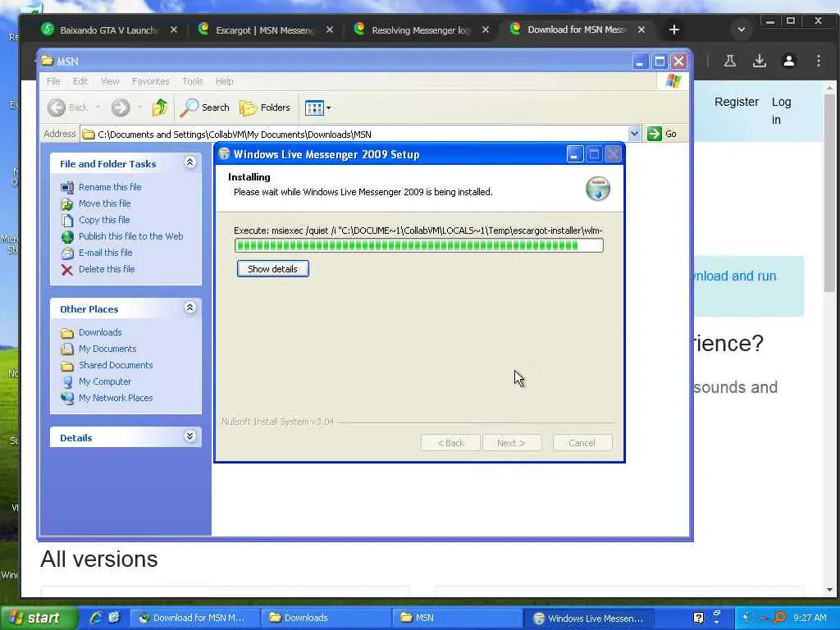Click Log in link on the web page
The image size is (840, 630).
pos(781,111)
